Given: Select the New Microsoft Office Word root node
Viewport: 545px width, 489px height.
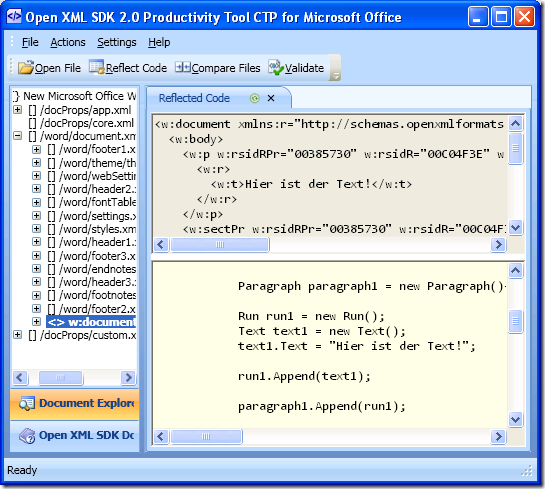Looking at the screenshot, I should tap(74, 96).
